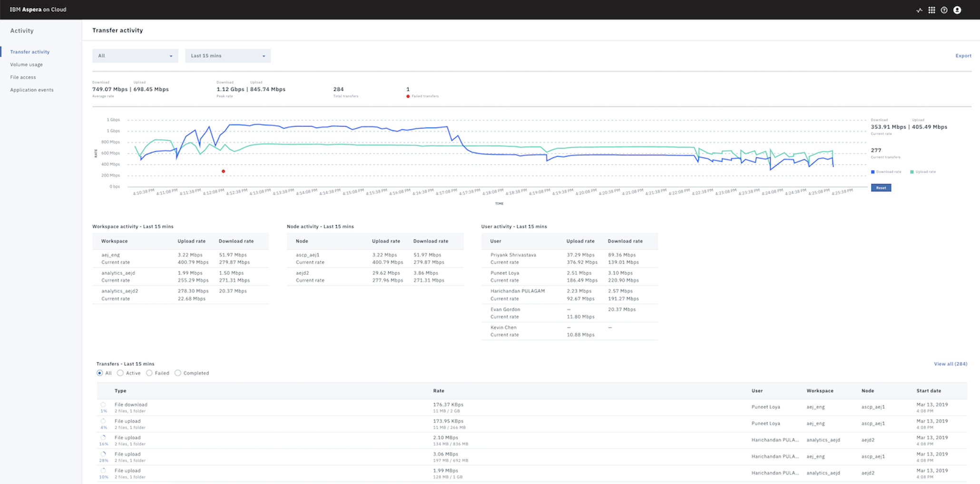Open the app switcher grid icon
The width and height of the screenshot is (980, 484).
(932, 10)
